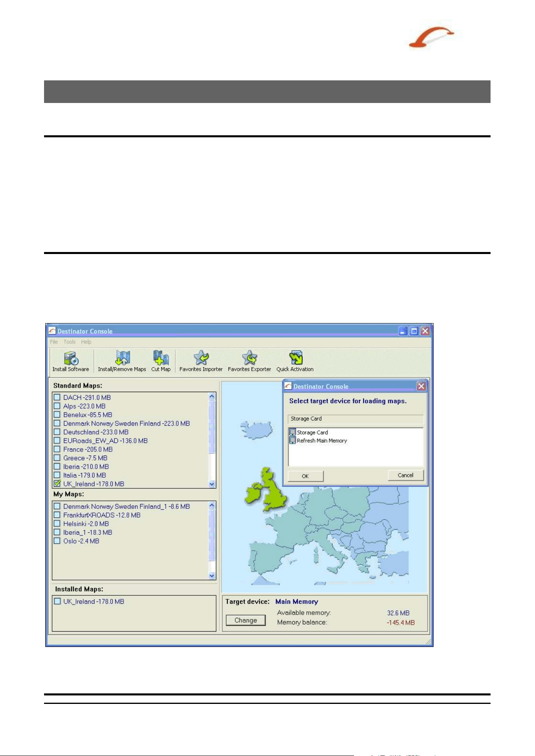Close the Select target device dialog
The image size is (535, 756).
421,386
